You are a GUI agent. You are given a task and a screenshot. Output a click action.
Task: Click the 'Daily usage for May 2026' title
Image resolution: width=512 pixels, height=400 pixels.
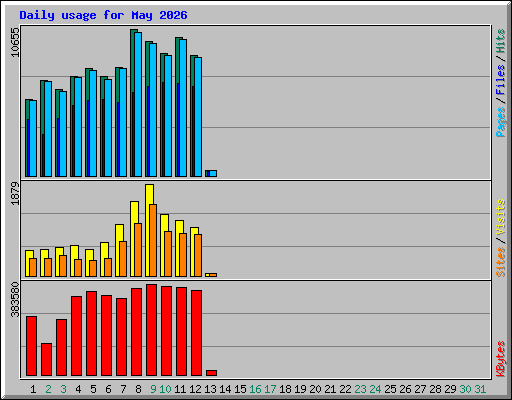[103, 15]
